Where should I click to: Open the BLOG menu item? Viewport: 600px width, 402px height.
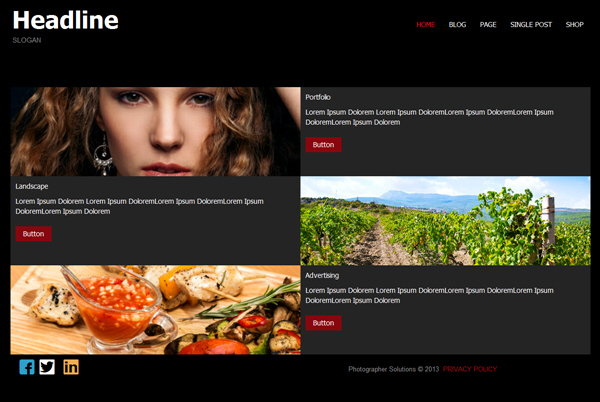457,24
